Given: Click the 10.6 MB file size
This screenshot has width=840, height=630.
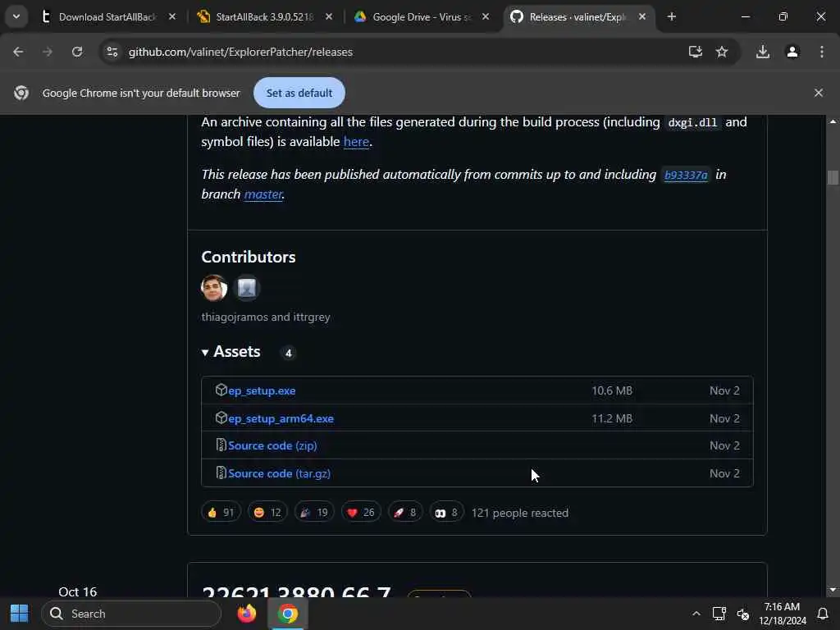Looking at the screenshot, I should pyautogui.click(x=612, y=390).
